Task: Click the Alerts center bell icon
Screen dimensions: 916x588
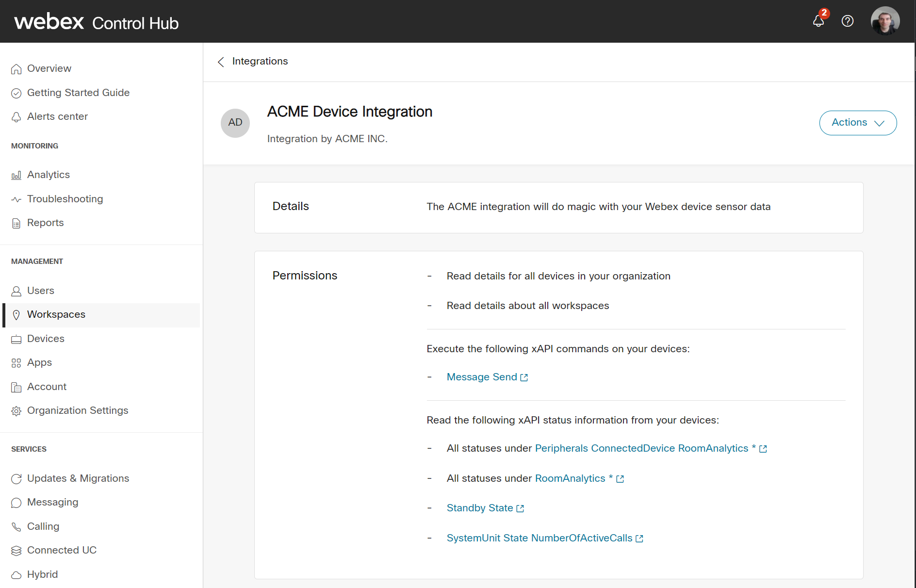Action: click(16, 117)
